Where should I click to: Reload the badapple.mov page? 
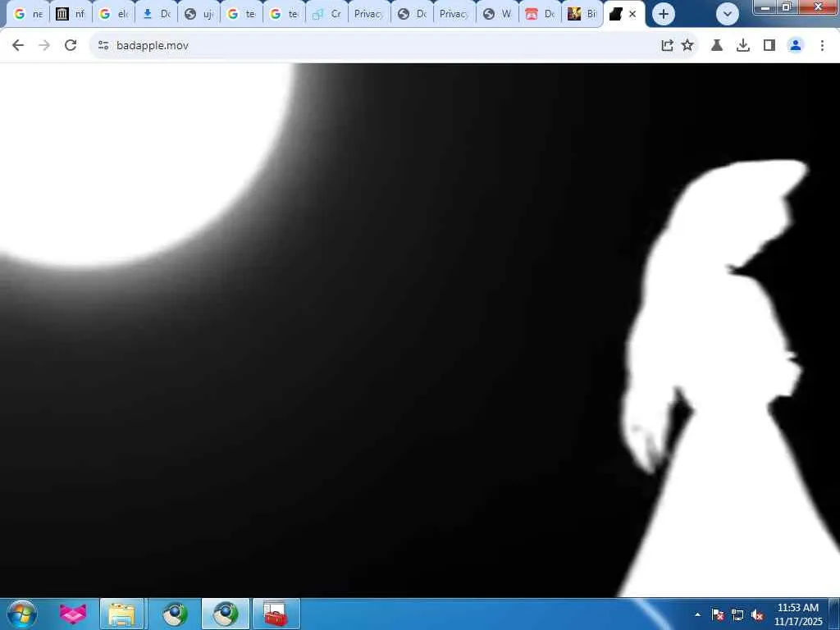pyautogui.click(x=71, y=46)
